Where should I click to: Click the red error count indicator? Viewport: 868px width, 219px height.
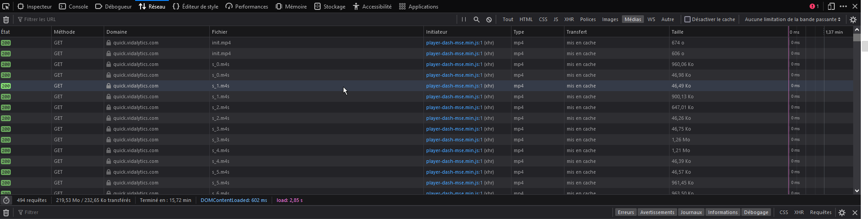tap(814, 6)
